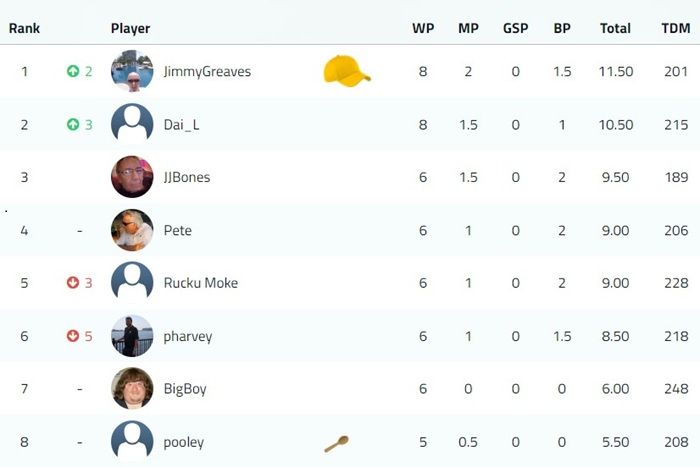The image size is (700, 467).
Task: Open the pharvey player name link
Action: tap(188, 337)
